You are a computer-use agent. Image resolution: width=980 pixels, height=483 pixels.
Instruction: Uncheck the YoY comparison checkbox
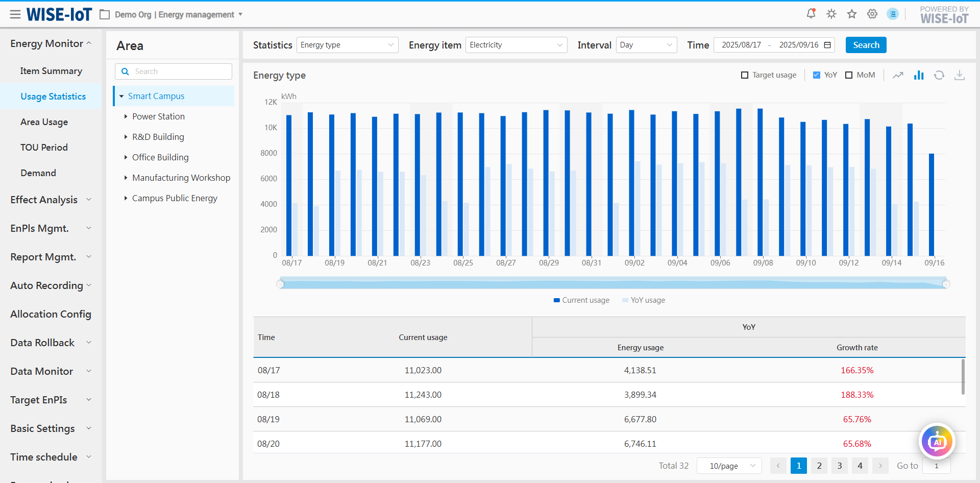point(817,75)
